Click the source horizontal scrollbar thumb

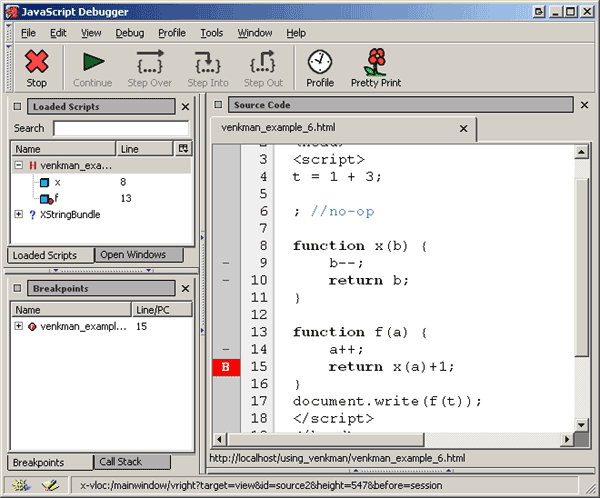point(325,439)
